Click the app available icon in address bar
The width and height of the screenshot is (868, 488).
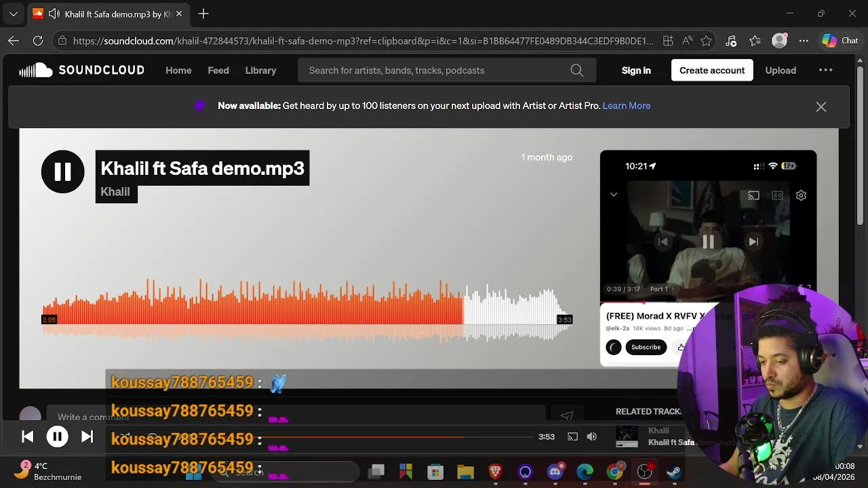click(668, 41)
